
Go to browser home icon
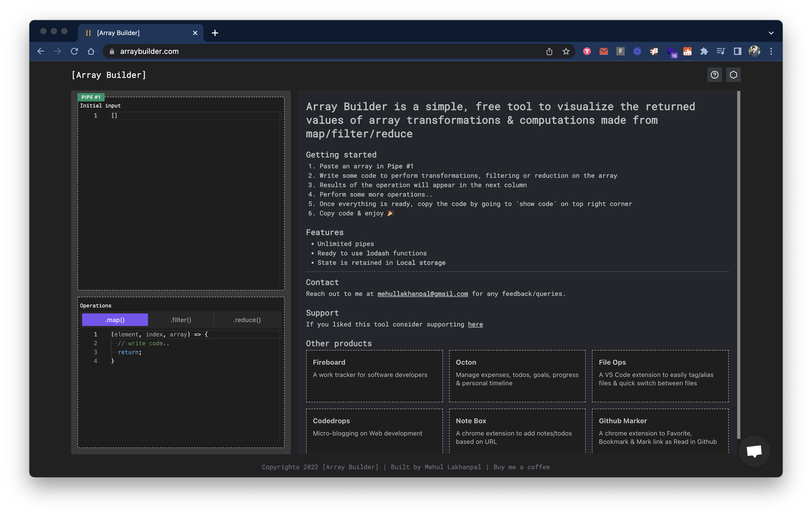(x=91, y=51)
